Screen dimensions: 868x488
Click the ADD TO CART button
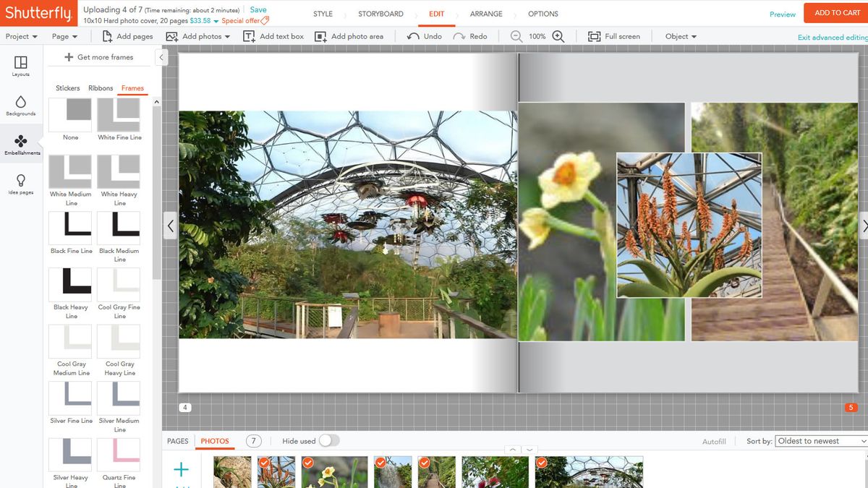click(837, 12)
